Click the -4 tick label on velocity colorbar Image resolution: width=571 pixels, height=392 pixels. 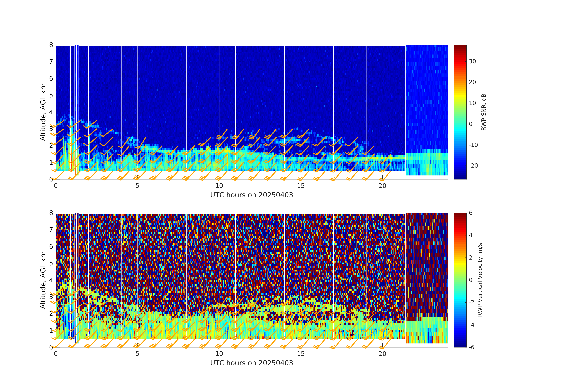pos(472,325)
